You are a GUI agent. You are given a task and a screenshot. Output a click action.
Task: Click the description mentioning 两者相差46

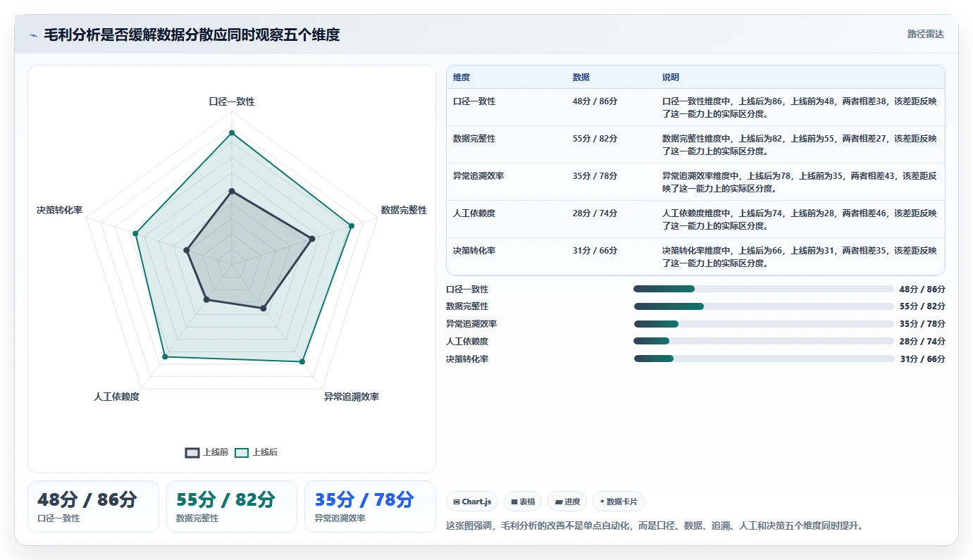[x=800, y=219]
